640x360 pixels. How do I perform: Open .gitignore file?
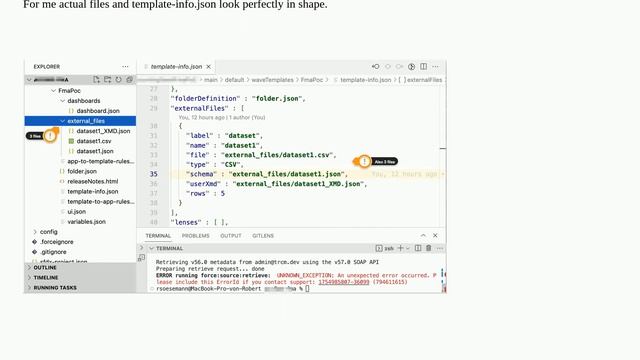[53, 252]
